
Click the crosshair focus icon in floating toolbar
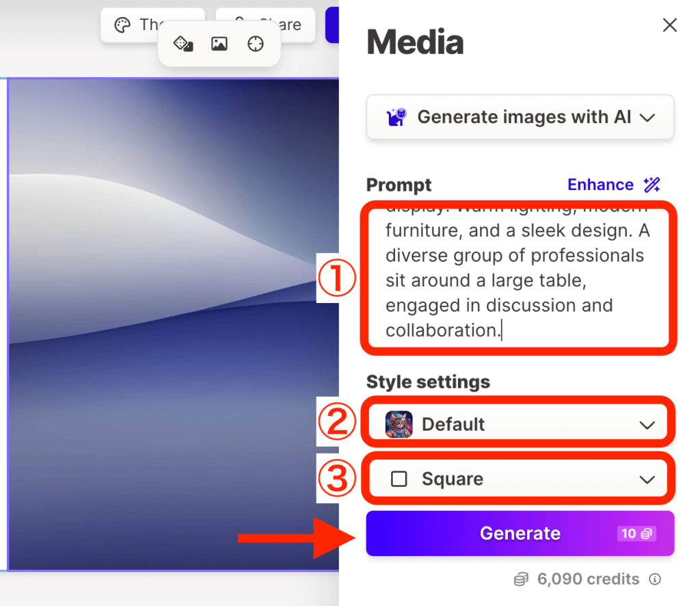coord(256,44)
